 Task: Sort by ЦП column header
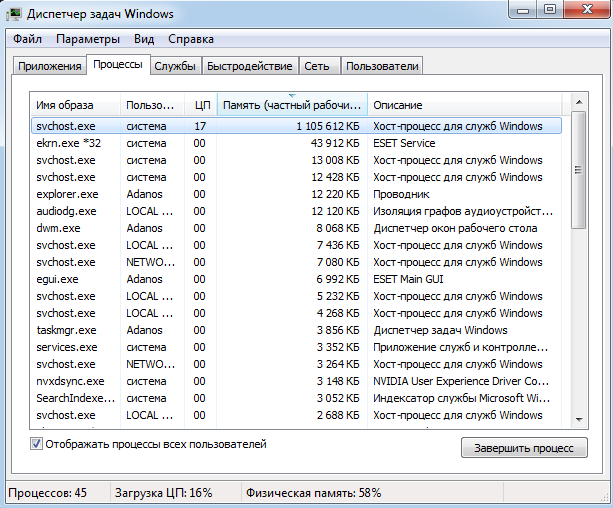pyautogui.click(x=200, y=105)
